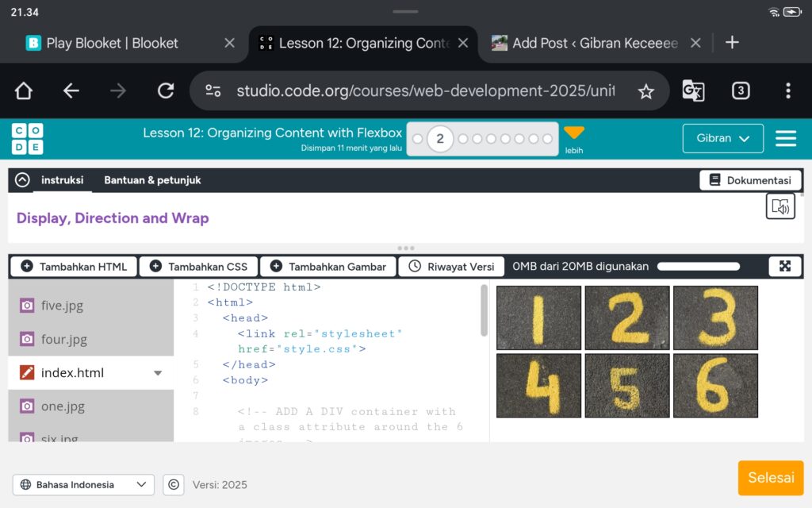The height and width of the screenshot is (508, 812).
Task: Switch to Play Blooket browser tab
Action: [113, 43]
